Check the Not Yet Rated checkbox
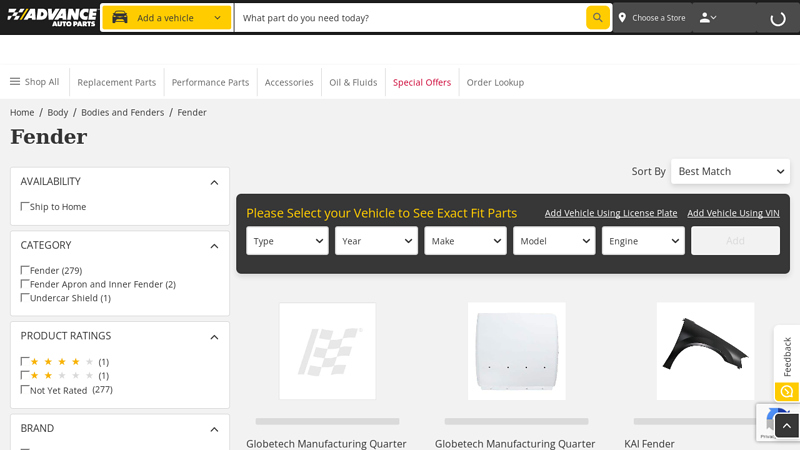Image resolution: width=800 pixels, height=450 pixels. [x=24, y=390]
